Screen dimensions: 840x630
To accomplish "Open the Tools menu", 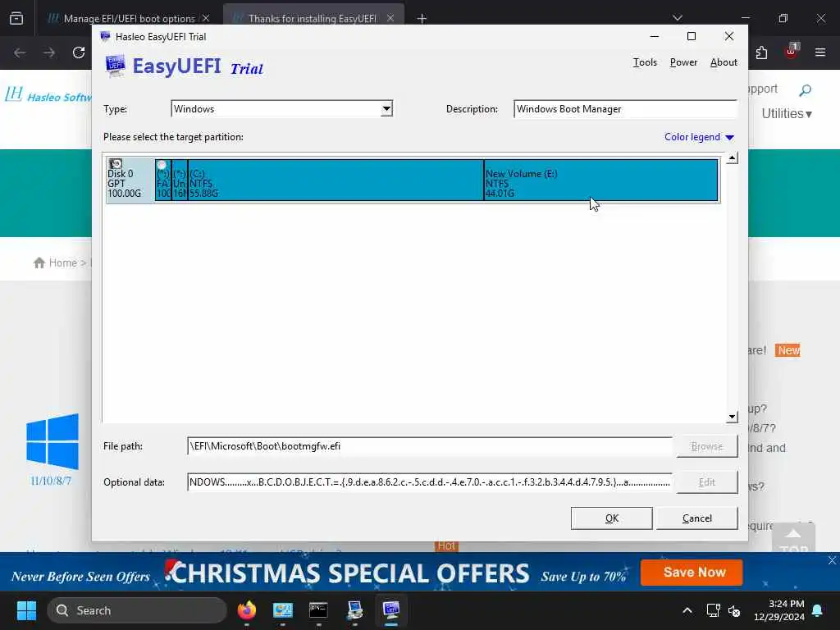I will (x=645, y=62).
